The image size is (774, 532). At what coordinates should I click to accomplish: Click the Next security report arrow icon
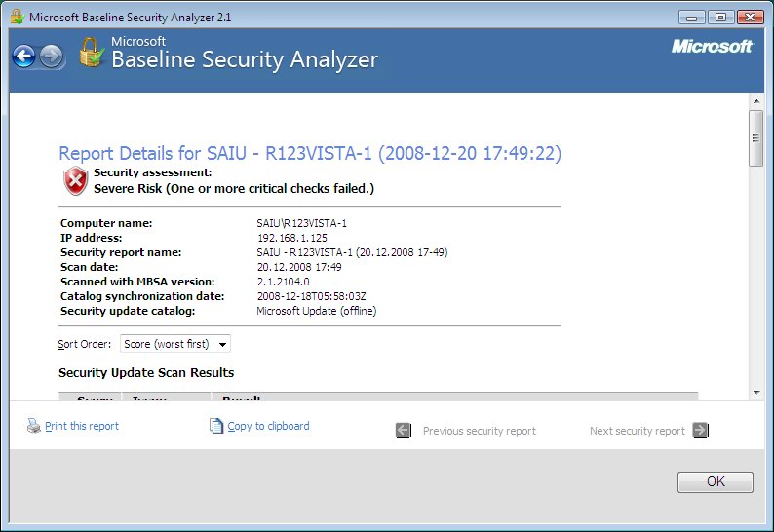coord(701,431)
